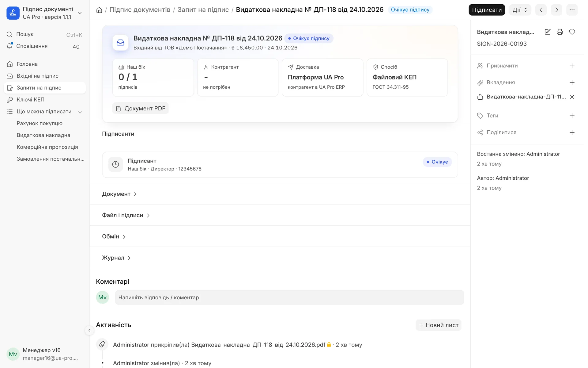
Task: Open Замовлення постачальн... sidebar entry
Action: (x=51, y=159)
